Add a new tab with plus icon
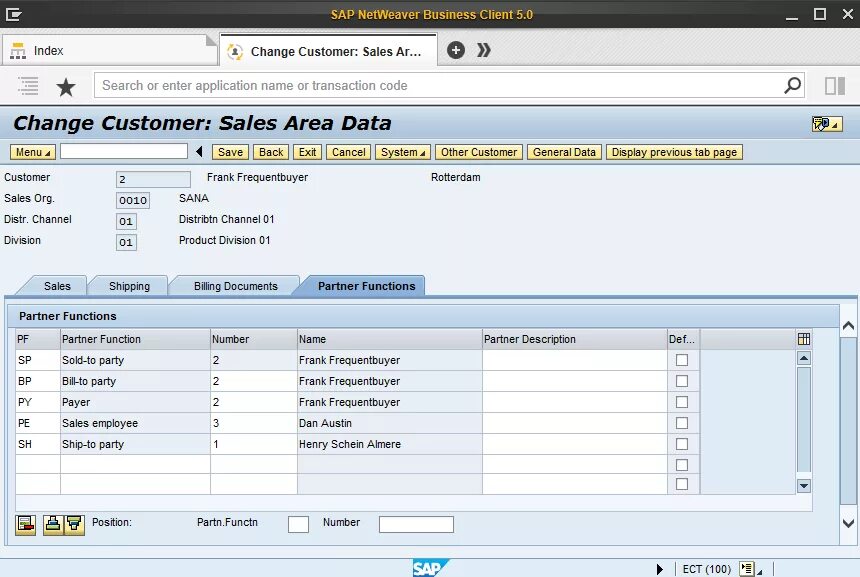The height and width of the screenshot is (577, 860). [456, 50]
